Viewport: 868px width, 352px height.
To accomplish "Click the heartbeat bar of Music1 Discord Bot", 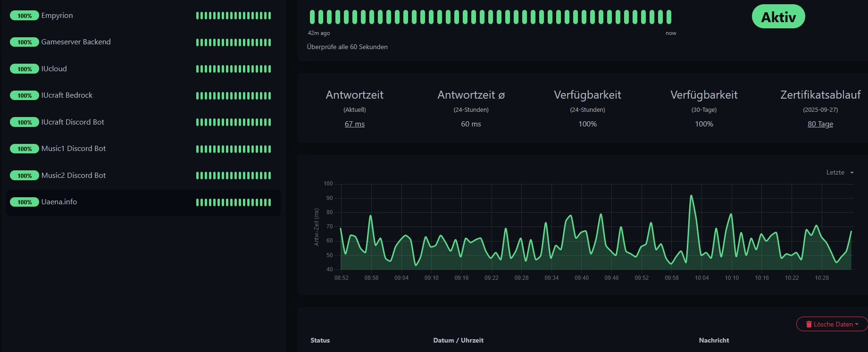I will coord(234,149).
